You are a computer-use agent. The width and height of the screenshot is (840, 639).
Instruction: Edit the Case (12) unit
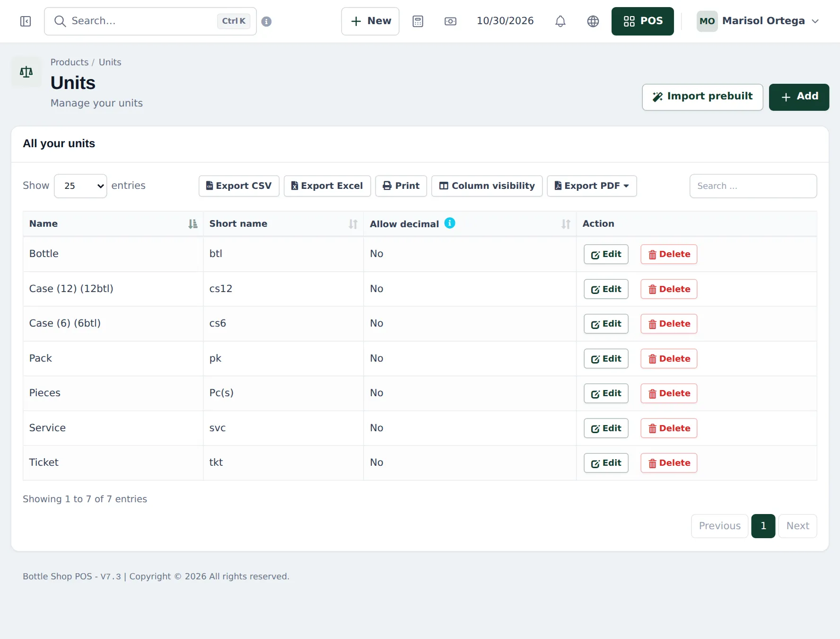click(606, 289)
